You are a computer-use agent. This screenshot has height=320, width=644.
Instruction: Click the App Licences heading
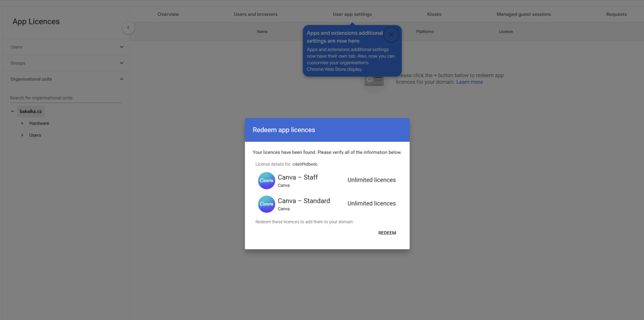tap(36, 21)
